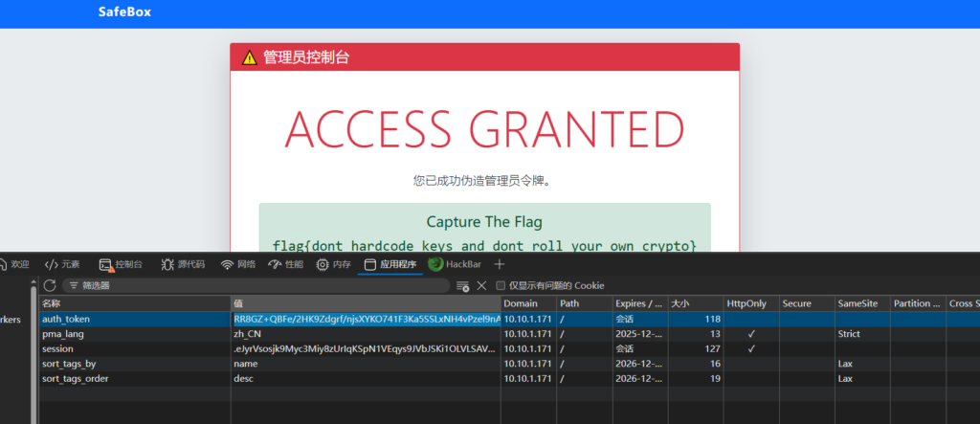Select the pma_lang cookie row

134,334
